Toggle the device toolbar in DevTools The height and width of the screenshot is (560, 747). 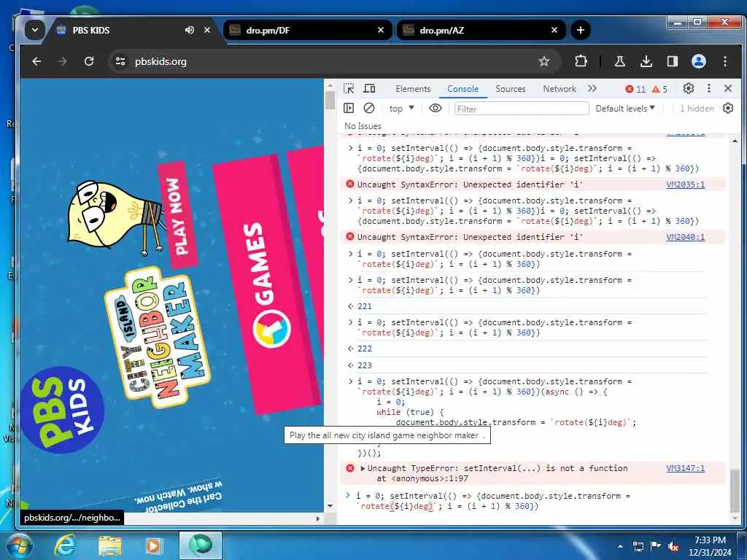369,88
